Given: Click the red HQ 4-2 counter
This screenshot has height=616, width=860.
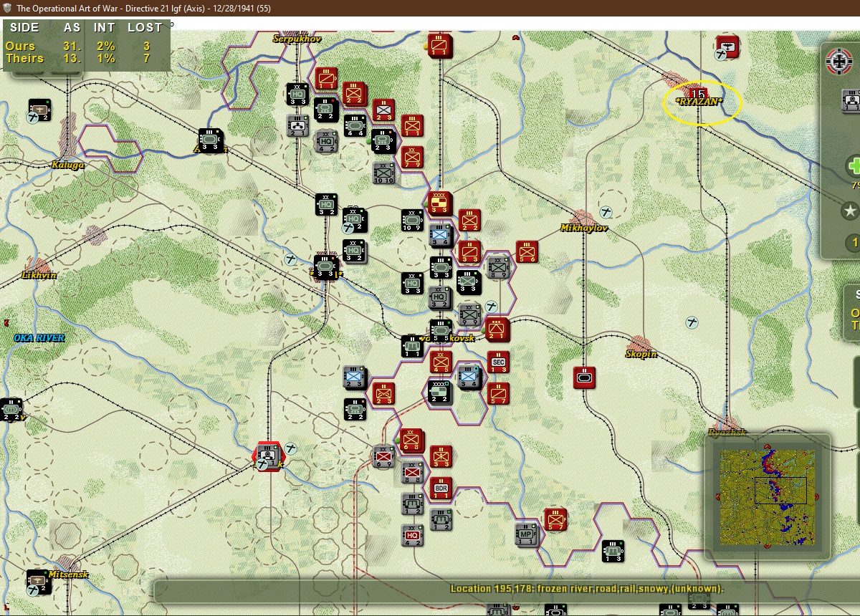Looking at the screenshot, I should [412, 535].
